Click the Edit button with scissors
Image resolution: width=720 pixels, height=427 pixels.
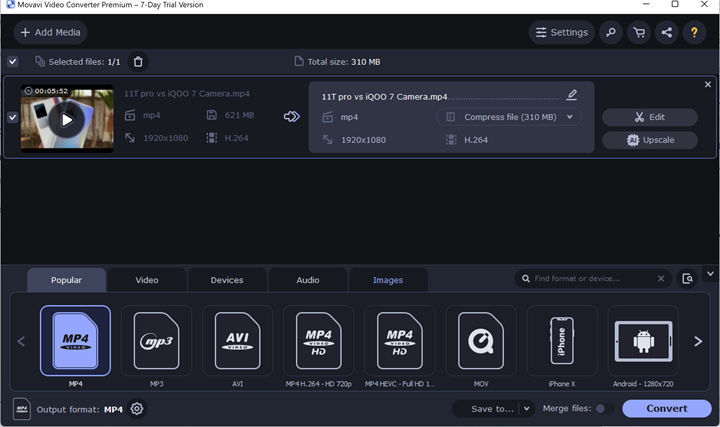tap(650, 117)
